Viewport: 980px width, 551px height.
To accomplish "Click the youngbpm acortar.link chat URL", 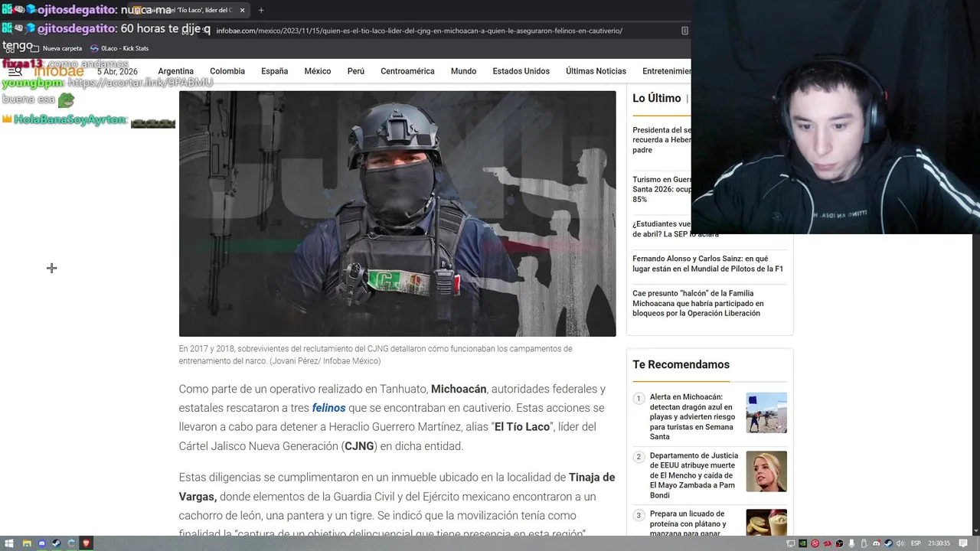I will pyautogui.click(x=140, y=83).
